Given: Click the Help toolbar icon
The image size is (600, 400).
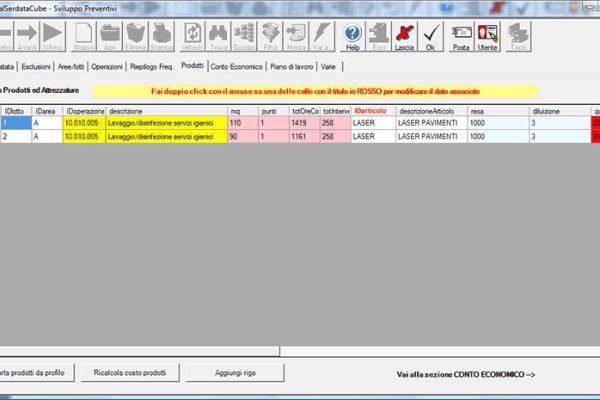Looking at the screenshot, I should click(352, 37).
